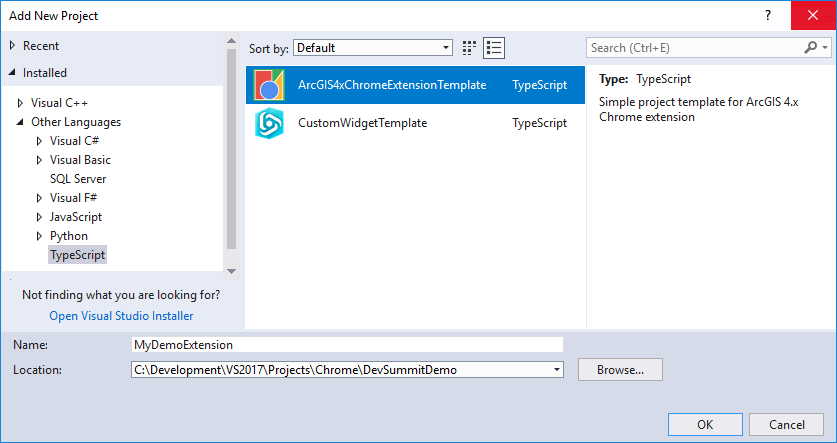Switch to medium icons list view

pyautogui.click(x=494, y=48)
